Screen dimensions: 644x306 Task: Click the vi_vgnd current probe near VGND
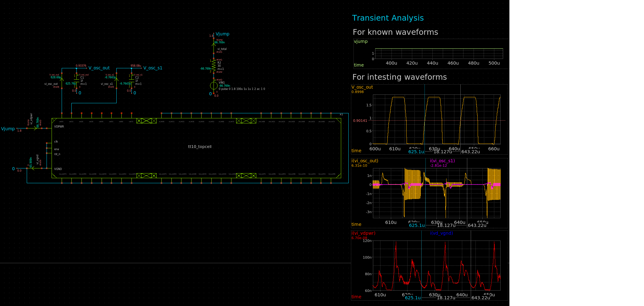click(x=33, y=168)
